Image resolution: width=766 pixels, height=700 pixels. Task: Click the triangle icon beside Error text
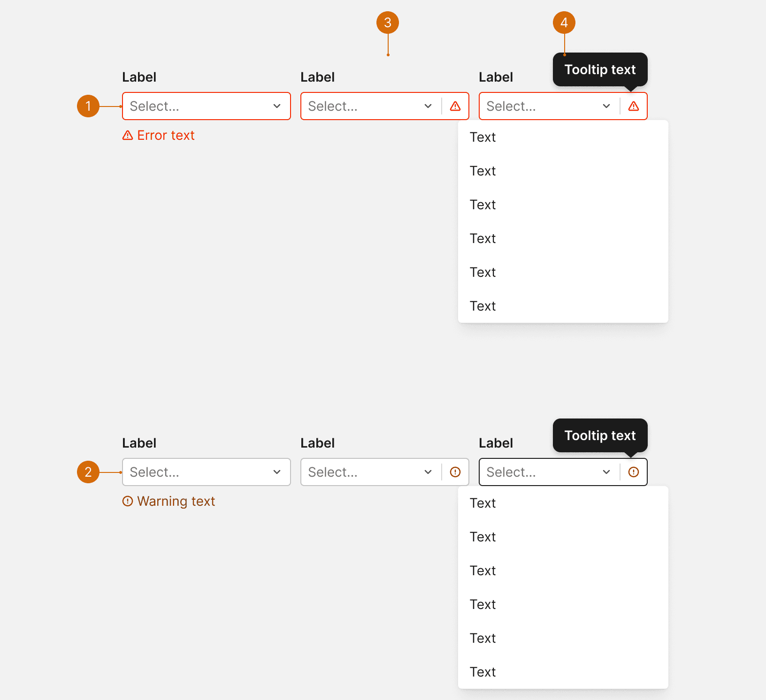pyautogui.click(x=128, y=135)
